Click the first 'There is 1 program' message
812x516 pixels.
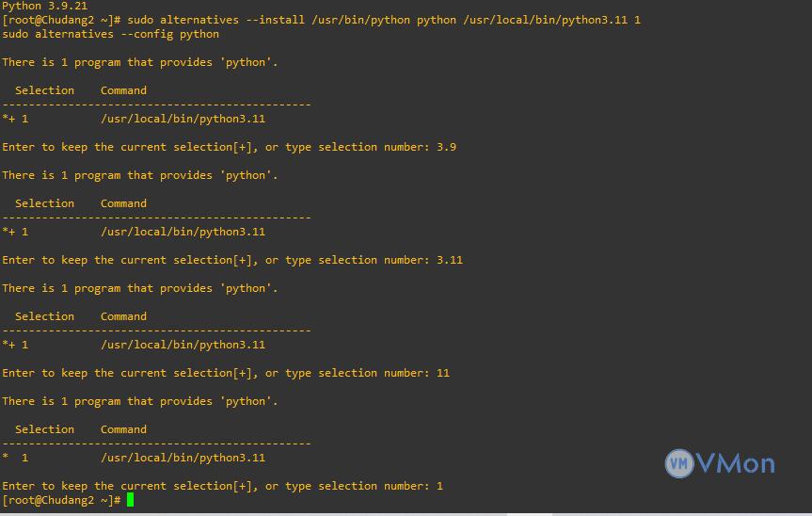[x=139, y=62]
